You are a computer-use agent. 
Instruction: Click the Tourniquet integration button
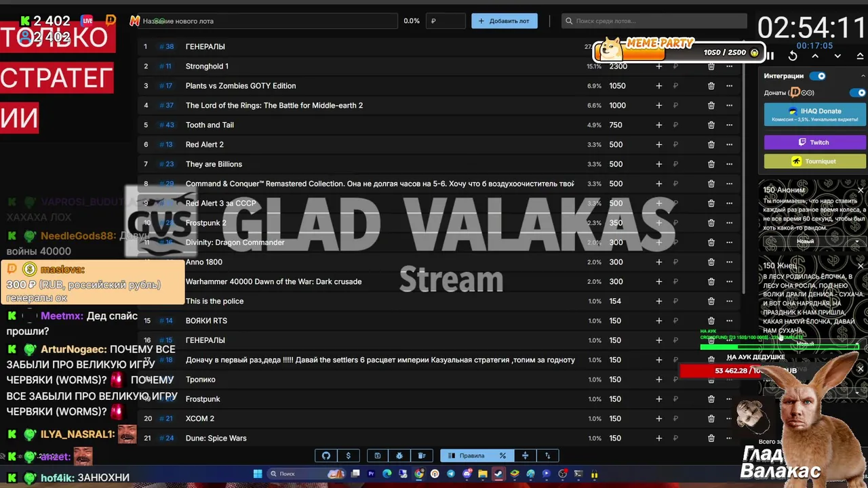(815, 161)
